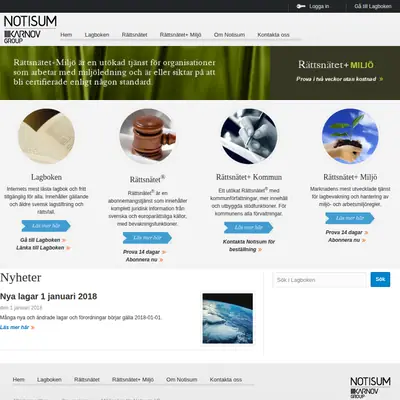The height and width of the screenshot is (400, 400).
Task: Click the Notisum Karnov Group header logo
Action: tap(30, 29)
